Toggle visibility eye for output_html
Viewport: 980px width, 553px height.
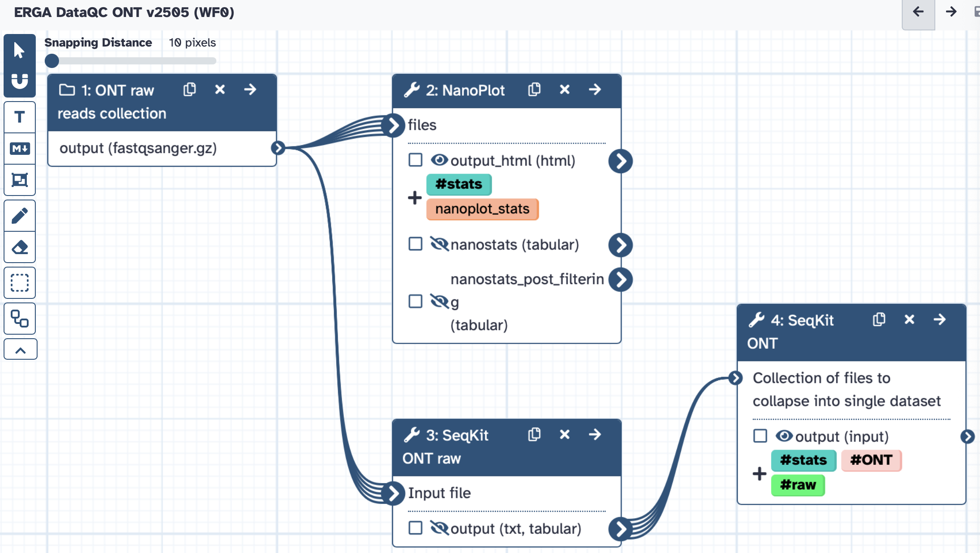[439, 160]
